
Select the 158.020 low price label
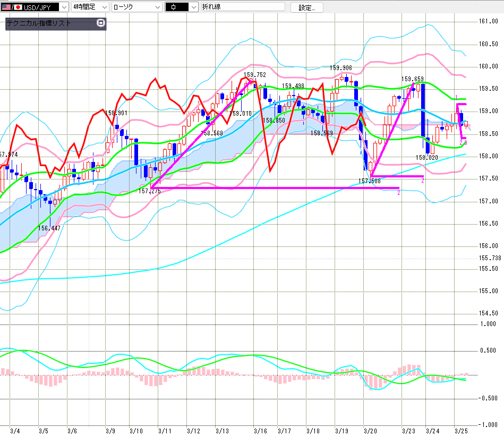(426, 157)
